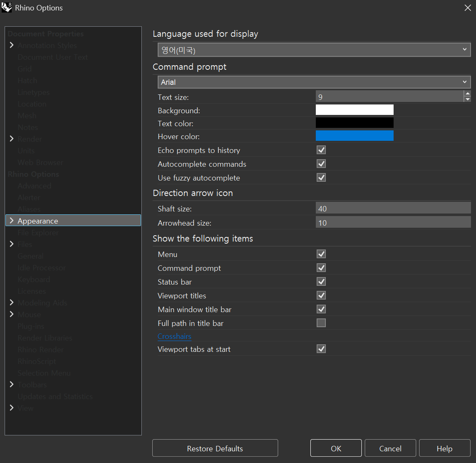Image resolution: width=476 pixels, height=463 pixels.
Task: Select the Licenses options page
Action: tap(31, 291)
